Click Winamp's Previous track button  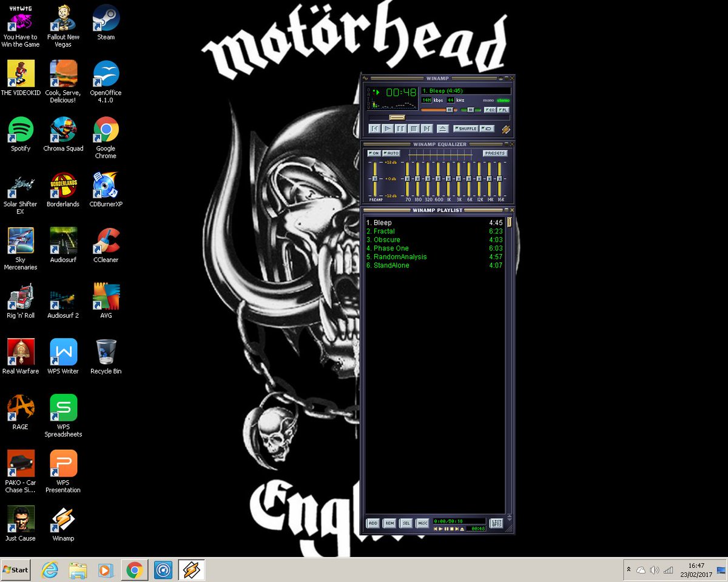(374, 129)
